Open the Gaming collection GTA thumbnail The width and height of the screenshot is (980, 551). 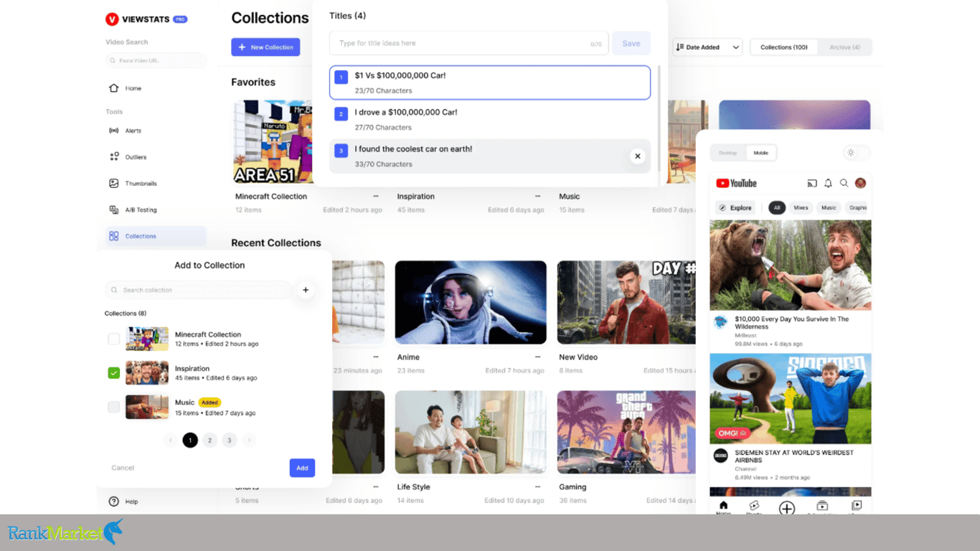click(x=626, y=433)
